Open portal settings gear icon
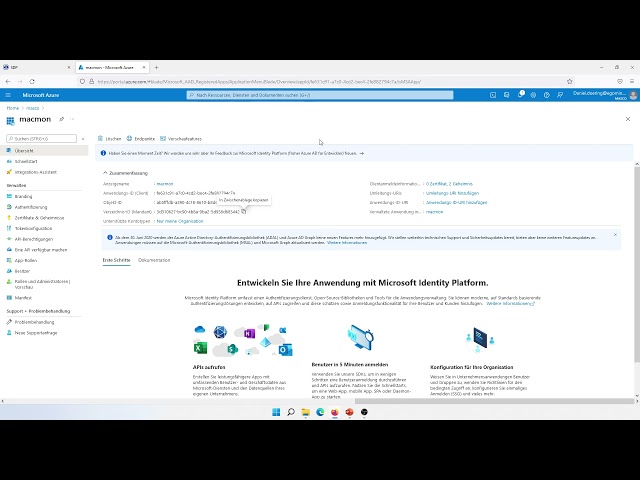The height and width of the screenshot is (480, 640). pos(533,95)
